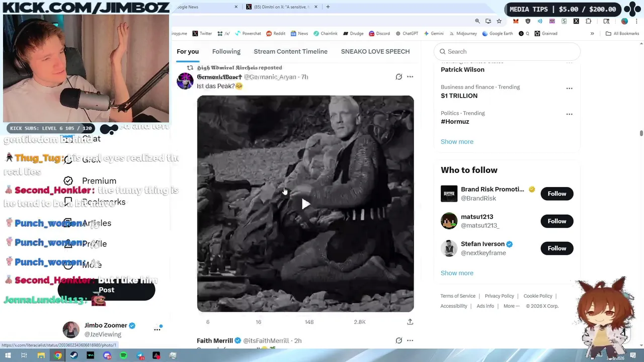Click the page vertical scrollbar thumb
This screenshot has width=644, height=362.
(x=641, y=133)
